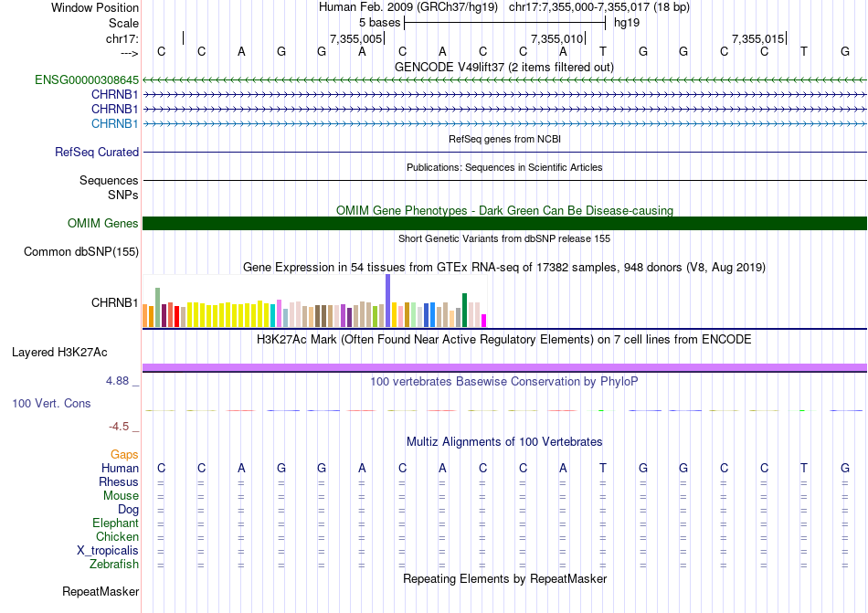
Task: Click the green ENSG00000308645 transcript arrow line
Action: [x=504, y=80]
